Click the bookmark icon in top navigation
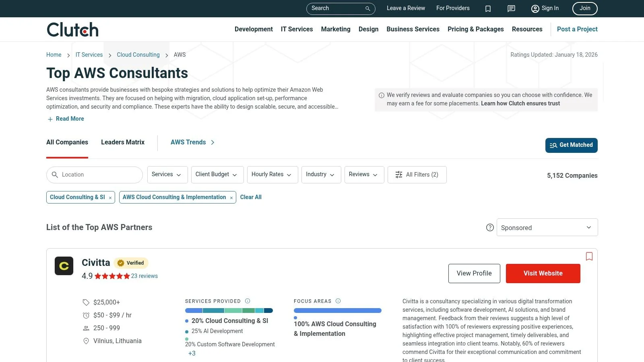644x362 pixels. tap(488, 8)
